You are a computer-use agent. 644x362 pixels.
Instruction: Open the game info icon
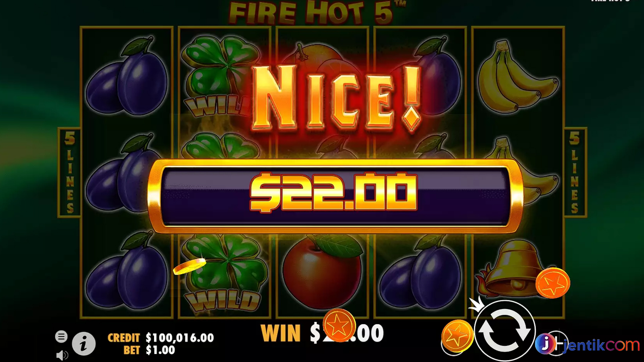(x=84, y=344)
